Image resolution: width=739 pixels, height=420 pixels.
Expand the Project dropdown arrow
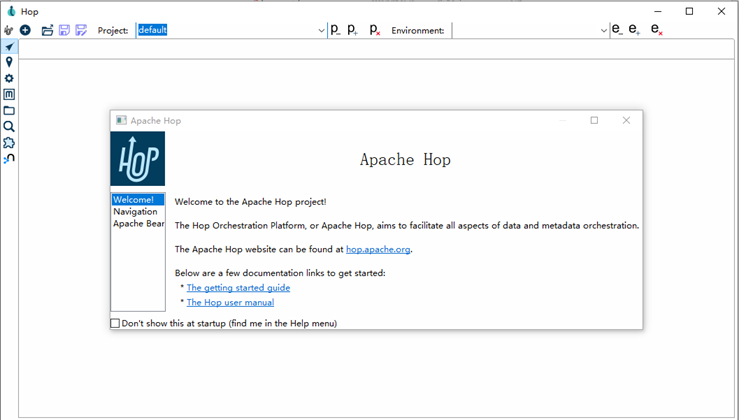point(321,31)
